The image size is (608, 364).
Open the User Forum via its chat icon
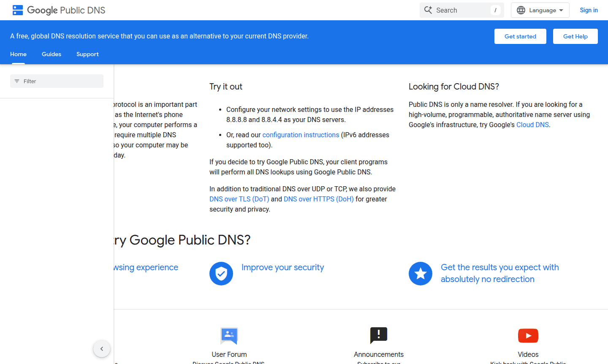point(229,335)
